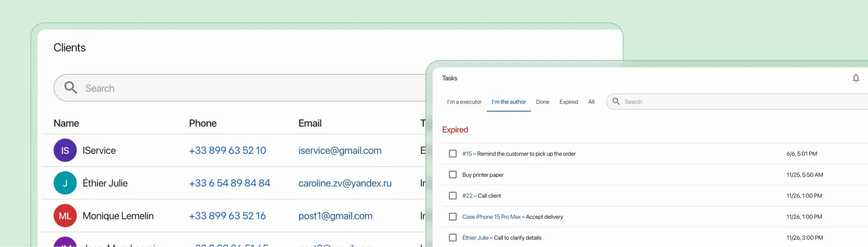Click the notification bell icon
The height and width of the screenshot is (247, 868).
point(856,78)
